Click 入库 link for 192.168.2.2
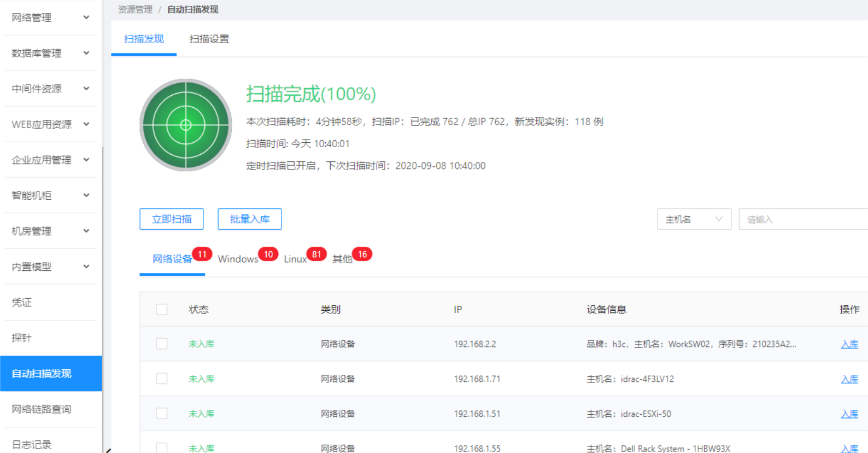 pyautogui.click(x=849, y=344)
